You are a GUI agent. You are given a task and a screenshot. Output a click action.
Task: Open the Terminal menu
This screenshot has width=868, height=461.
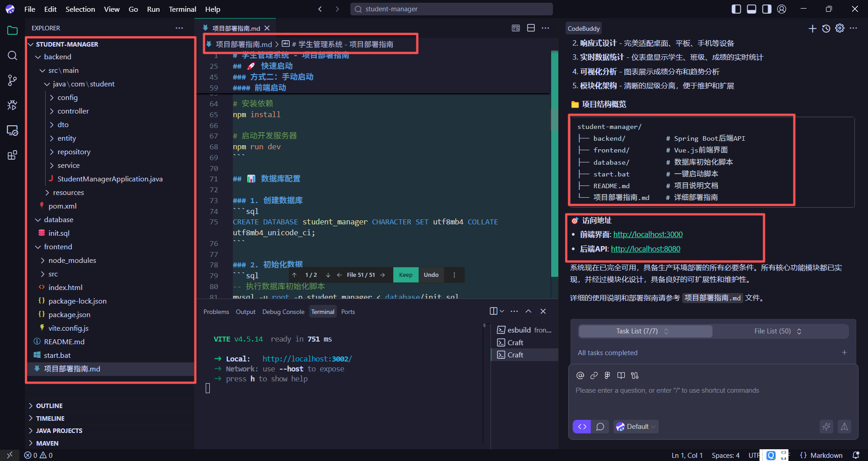click(x=182, y=9)
